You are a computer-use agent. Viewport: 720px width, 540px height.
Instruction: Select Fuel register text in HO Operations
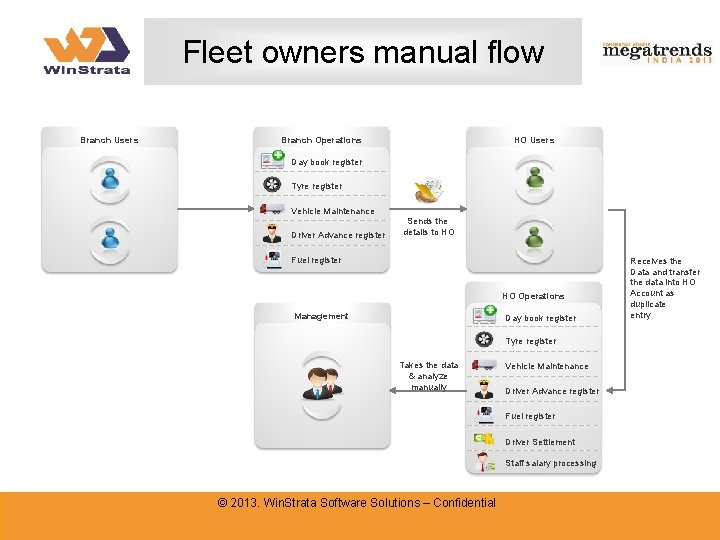pyautogui.click(x=530, y=416)
